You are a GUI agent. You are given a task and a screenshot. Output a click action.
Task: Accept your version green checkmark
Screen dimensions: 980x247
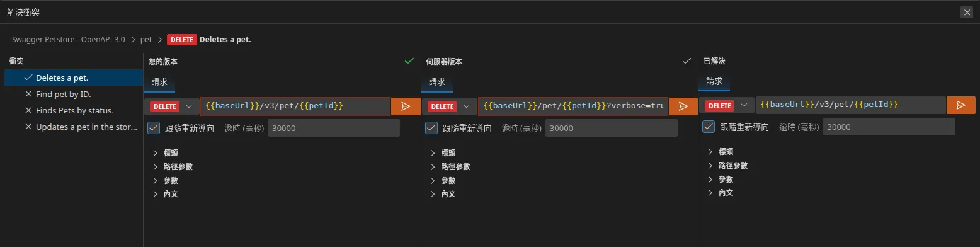pyautogui.click(x=409, y=61)
